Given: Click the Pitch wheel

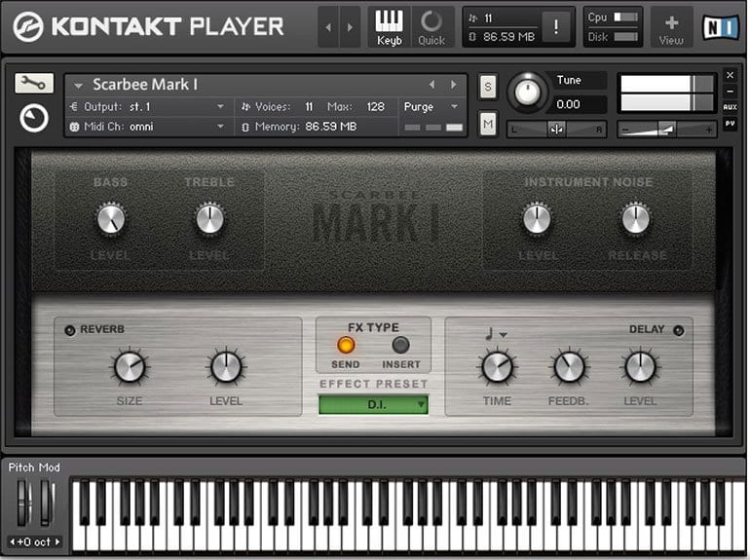Looking at the screenshot, I should coord(24,503).
